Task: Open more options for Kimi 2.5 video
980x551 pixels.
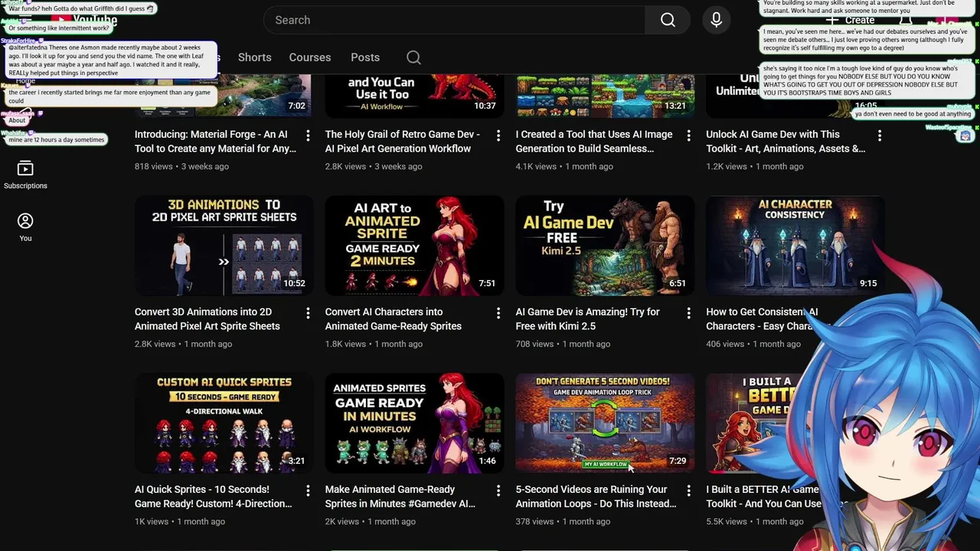Action: coord(688,313)
